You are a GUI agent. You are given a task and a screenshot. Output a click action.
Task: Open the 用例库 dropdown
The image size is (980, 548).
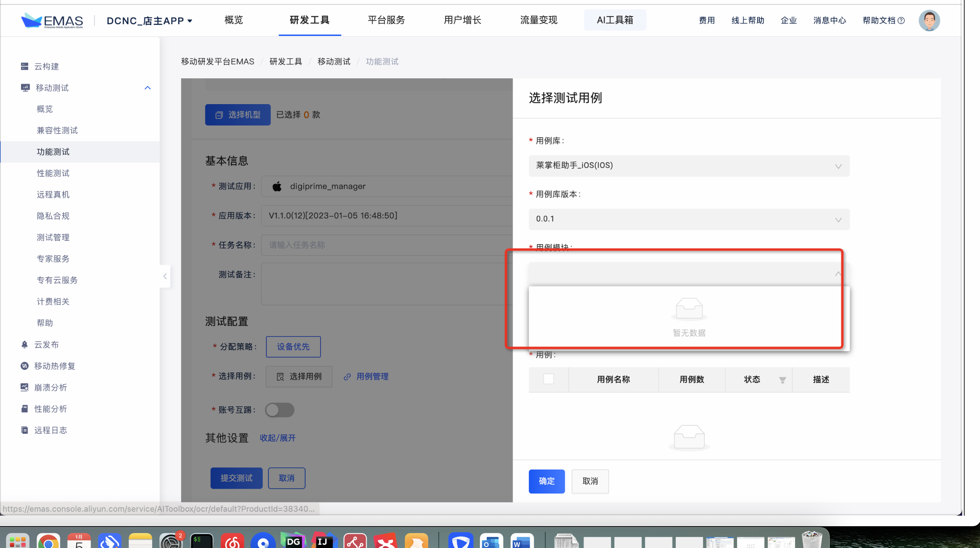pyautogui.click(x=689, y=166)
